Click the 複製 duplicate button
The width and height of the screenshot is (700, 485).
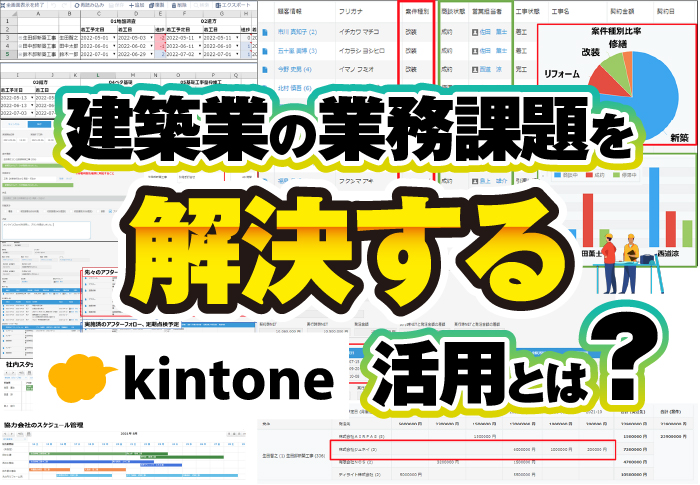tap(157, 5)
